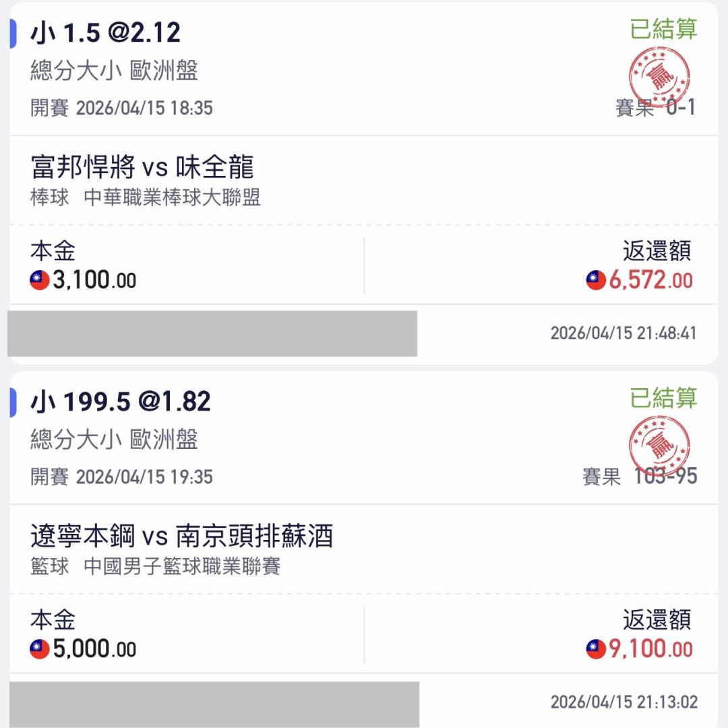Click the 中國男子籃球職業聯賽 league label
Screen dimensions: 728x728
click(182, 566)
